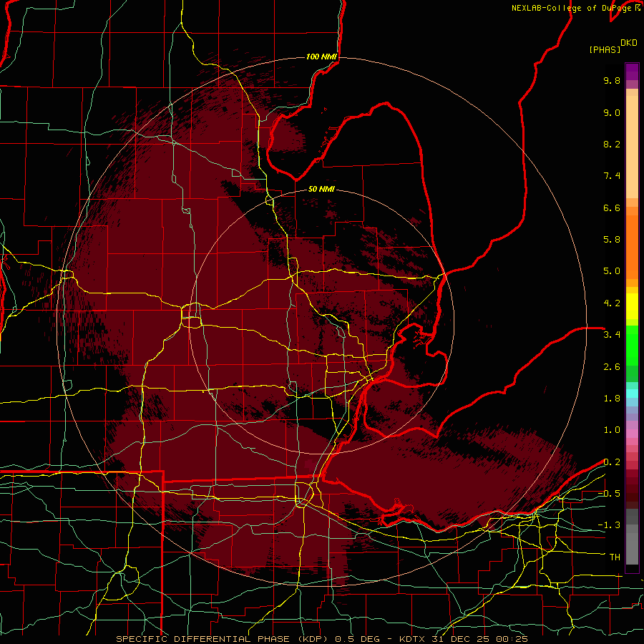
Task: Click the Specific Differential Phase KDTX title caption
Action: (x=321, y=639)
